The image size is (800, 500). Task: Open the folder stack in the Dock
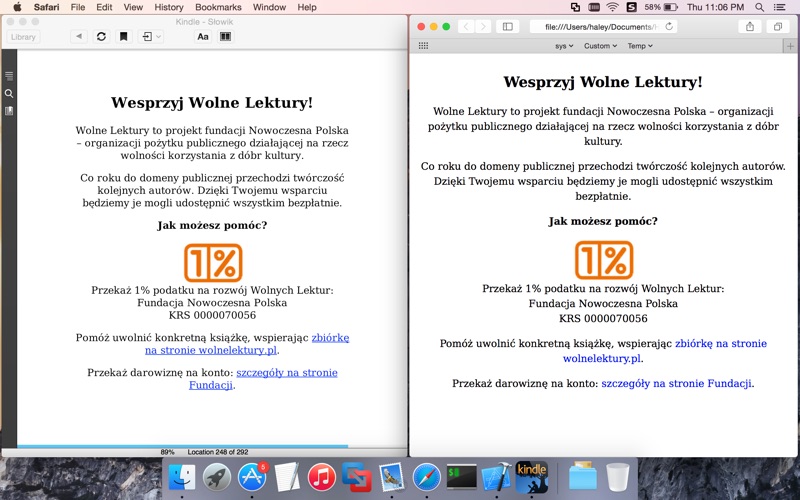point(582,476)
